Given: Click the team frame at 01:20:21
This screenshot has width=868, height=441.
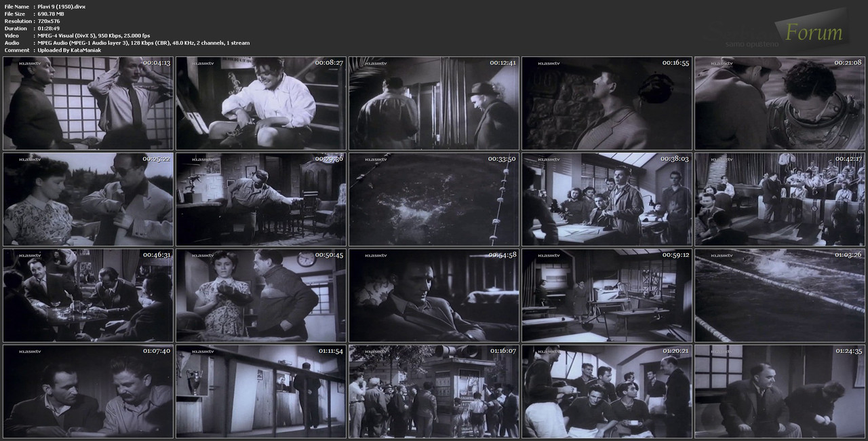Looking at the screenshot, I should click(x=607, y=391).
